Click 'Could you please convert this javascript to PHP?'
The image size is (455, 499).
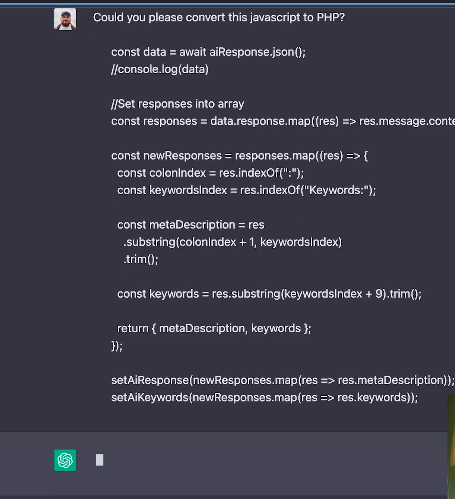(219, 17)
